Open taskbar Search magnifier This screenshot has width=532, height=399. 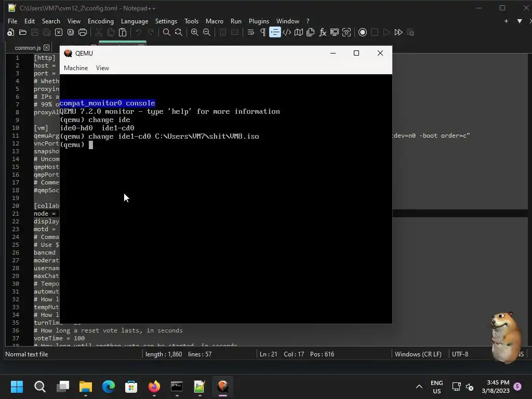click(39, 387)
